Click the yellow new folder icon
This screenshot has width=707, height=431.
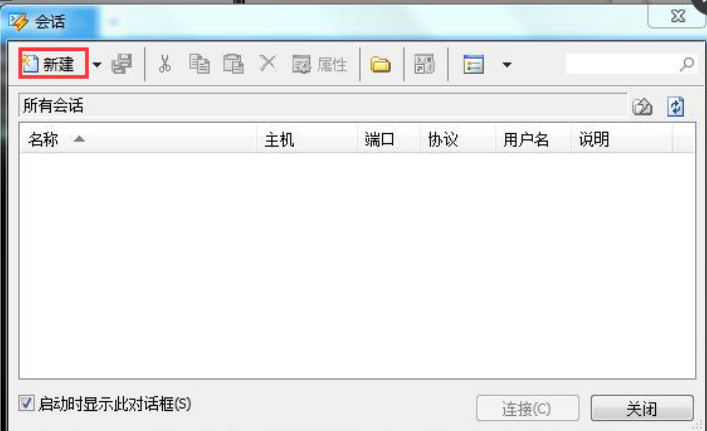(381, 64)
